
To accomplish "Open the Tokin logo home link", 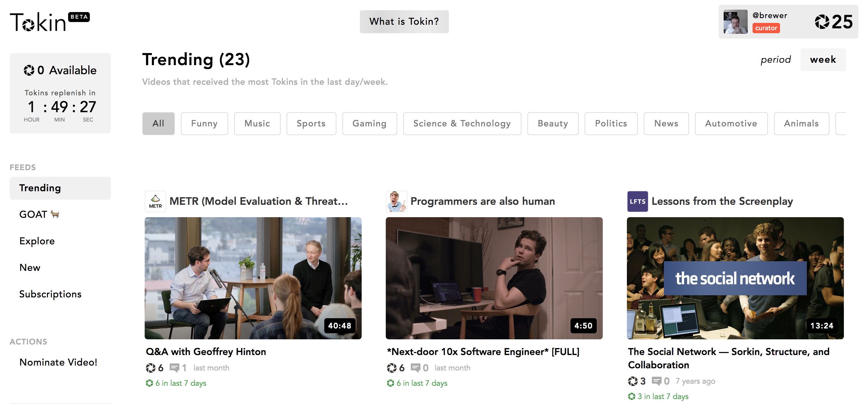I will coord(49,22).
